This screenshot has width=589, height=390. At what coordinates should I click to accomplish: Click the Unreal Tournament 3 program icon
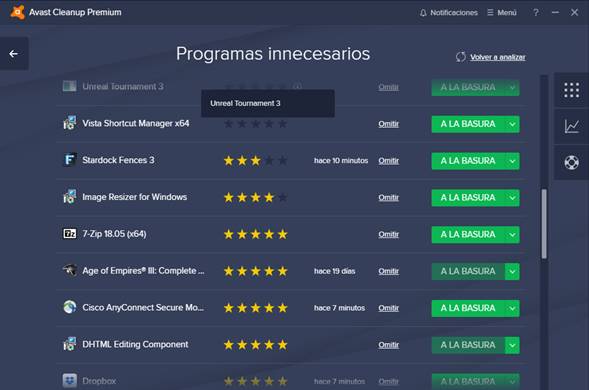pyautogui.click(x=69, y=86)
